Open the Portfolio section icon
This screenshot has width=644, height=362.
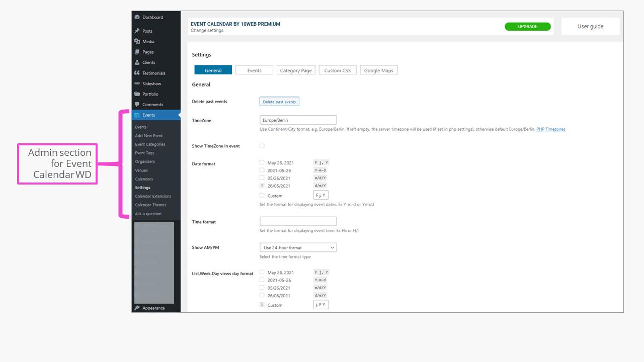pos(137,94)
